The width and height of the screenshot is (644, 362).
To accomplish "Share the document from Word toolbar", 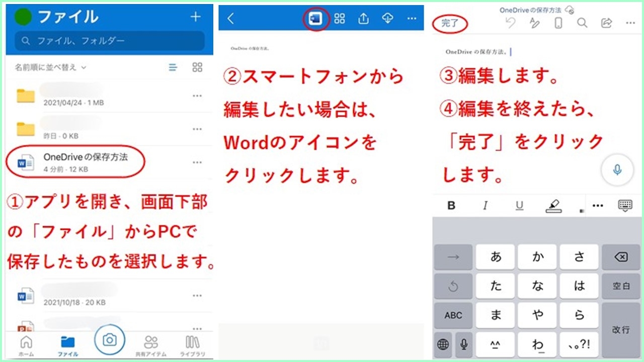I will (x=606, y=23).
